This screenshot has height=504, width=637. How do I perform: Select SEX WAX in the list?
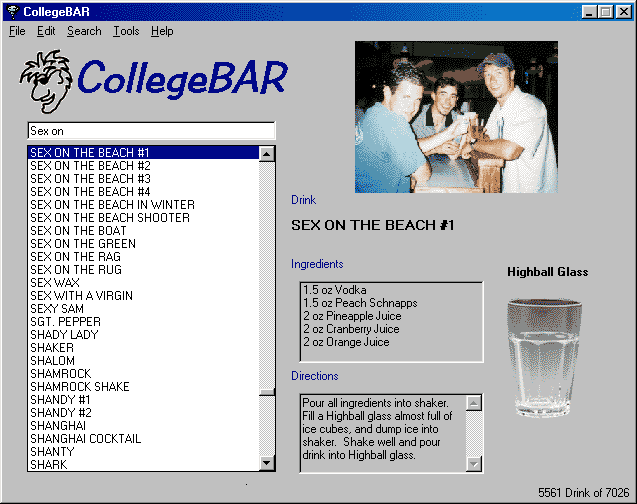(143, 283)
